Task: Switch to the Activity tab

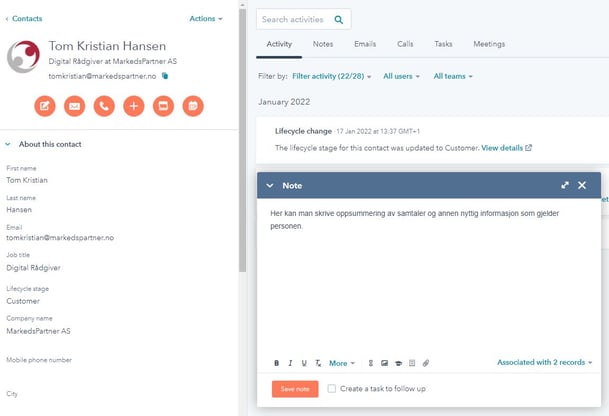Action: (x=279, y=44)
